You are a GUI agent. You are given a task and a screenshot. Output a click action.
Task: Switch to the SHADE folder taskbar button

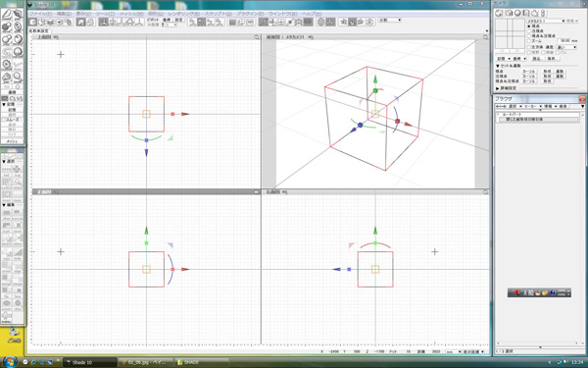point(203,362)
